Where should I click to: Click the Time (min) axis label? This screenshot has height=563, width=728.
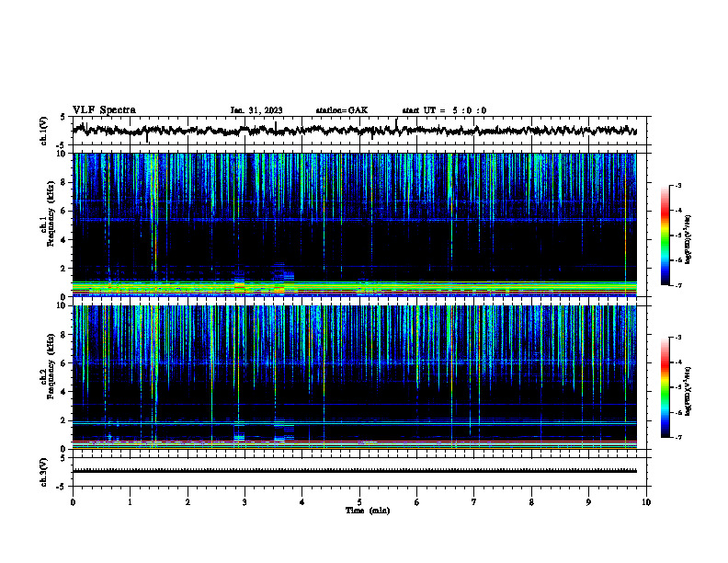[x=368, y=511]
